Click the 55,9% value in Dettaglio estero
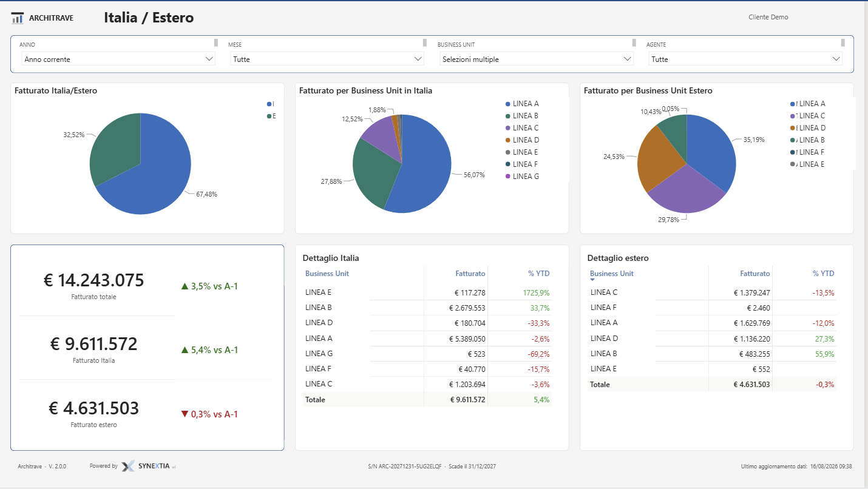Viewport: 868px width, 489px height. [824, 354]
